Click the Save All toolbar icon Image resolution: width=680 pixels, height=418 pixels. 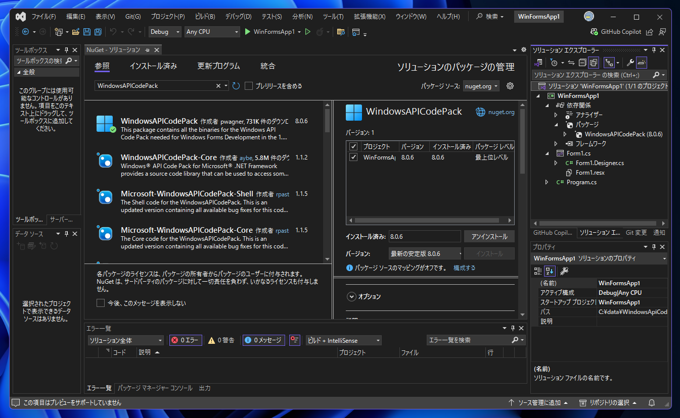coord(98,32)
